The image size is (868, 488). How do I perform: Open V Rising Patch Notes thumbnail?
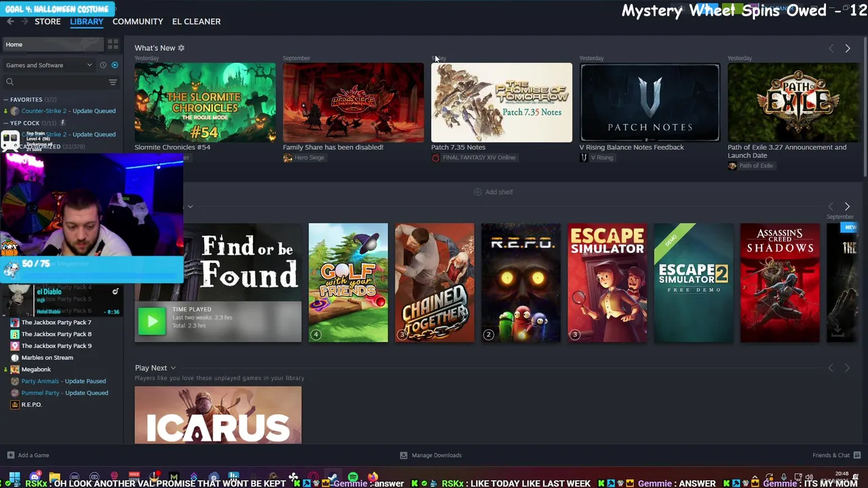[650, 102]
